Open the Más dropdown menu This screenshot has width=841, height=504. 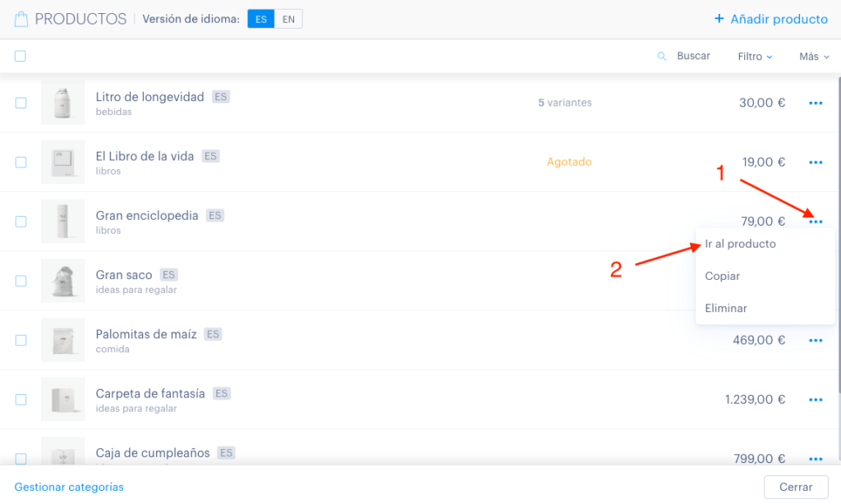[x=814, y=57]
